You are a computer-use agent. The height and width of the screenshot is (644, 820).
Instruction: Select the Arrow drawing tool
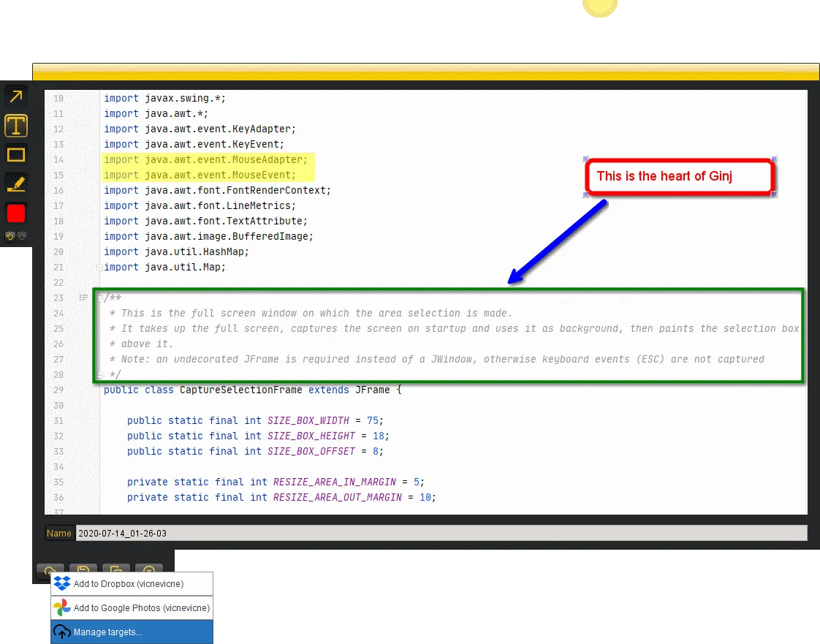(16, 96)
